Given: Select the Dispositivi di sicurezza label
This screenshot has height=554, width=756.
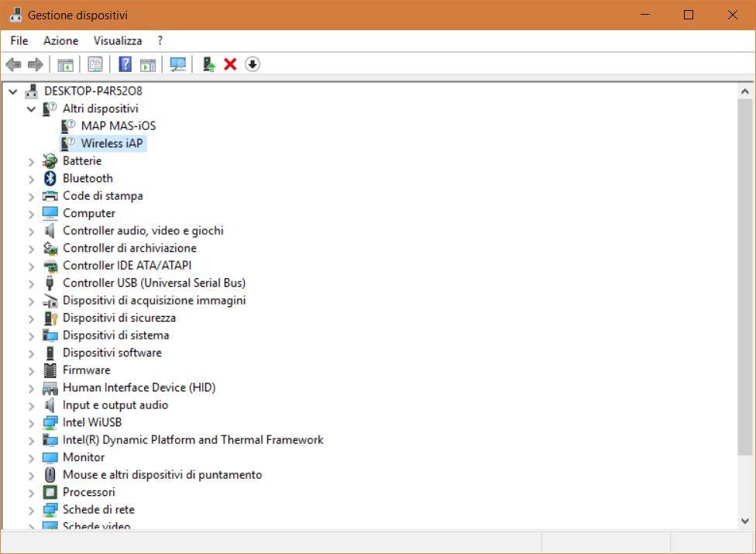Looking at the screenshot, I should click(x=119, y=318).
